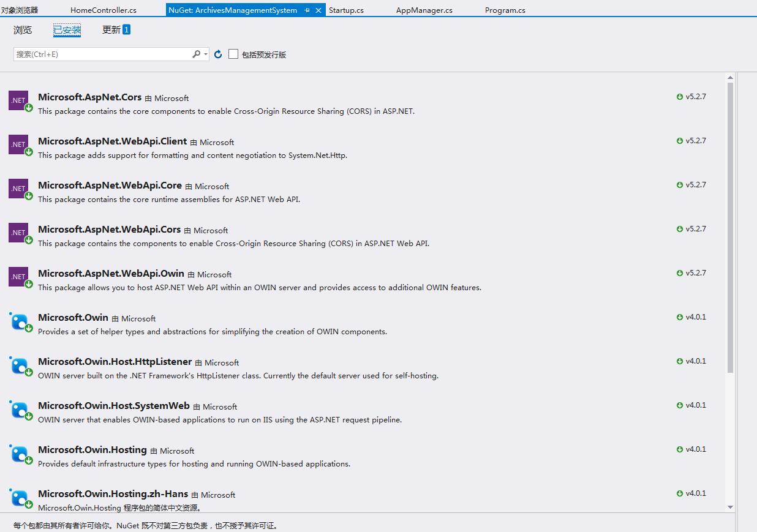Click the search magnifier icon
The width and height of the screenshot is (757, 532).
196,54
